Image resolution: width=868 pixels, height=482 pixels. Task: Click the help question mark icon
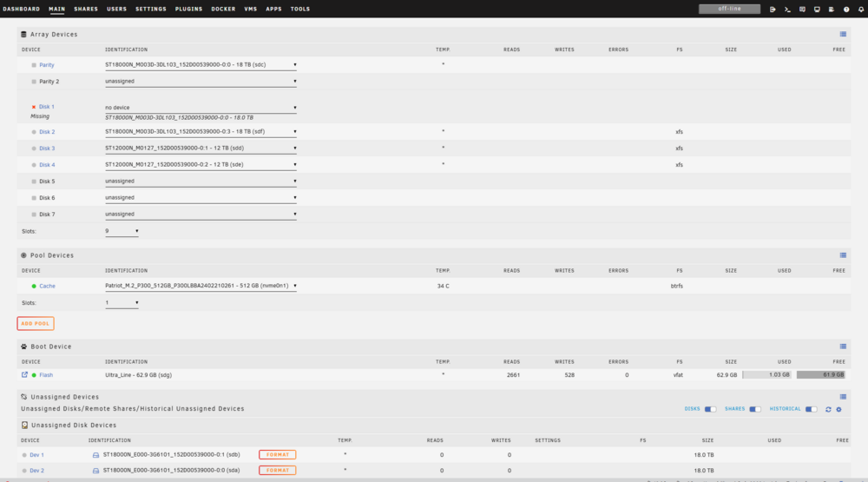[845, 10]
